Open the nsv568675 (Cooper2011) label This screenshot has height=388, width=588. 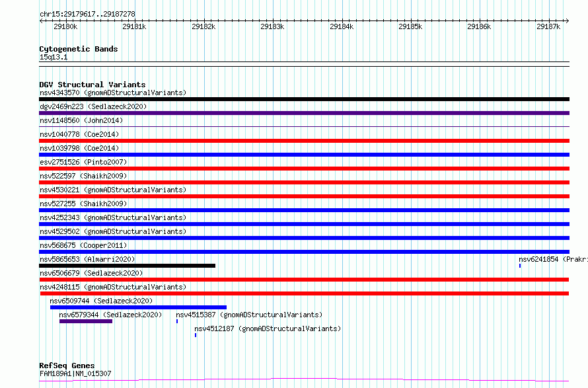click(x=83, y=245)
